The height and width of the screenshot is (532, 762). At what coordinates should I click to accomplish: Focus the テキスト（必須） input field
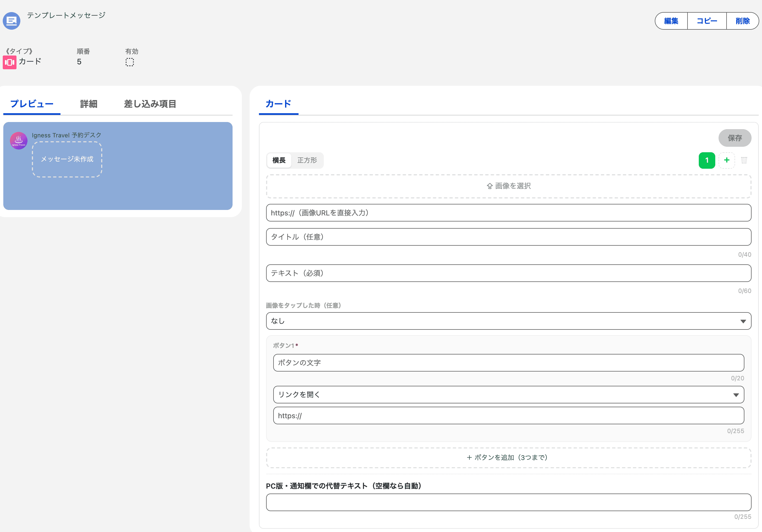pyautogui.click(x=509, y=273)
